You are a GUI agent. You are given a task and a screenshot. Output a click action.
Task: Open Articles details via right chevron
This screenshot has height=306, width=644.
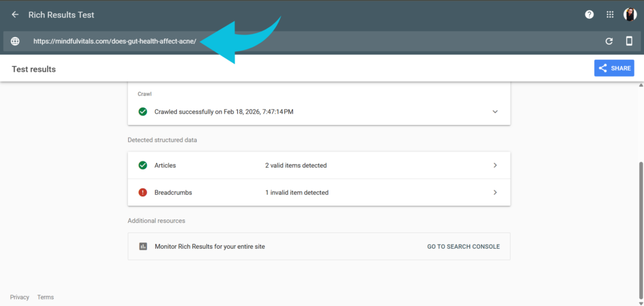496,165
